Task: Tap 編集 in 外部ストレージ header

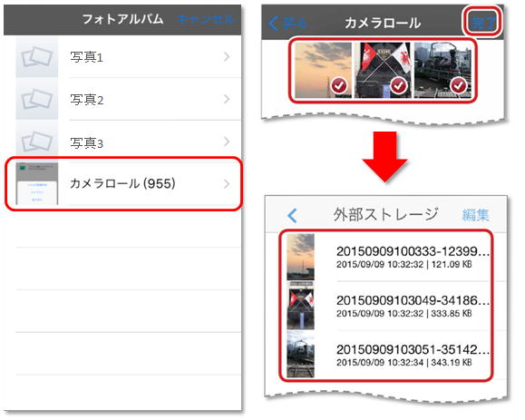Action: 476,215
